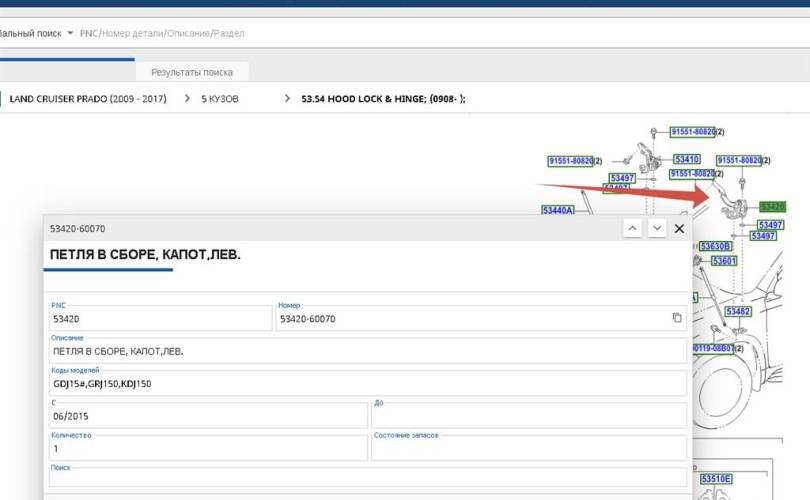Click the PNC/part number search box
810x500 pixels.
[x=300, y=34]
